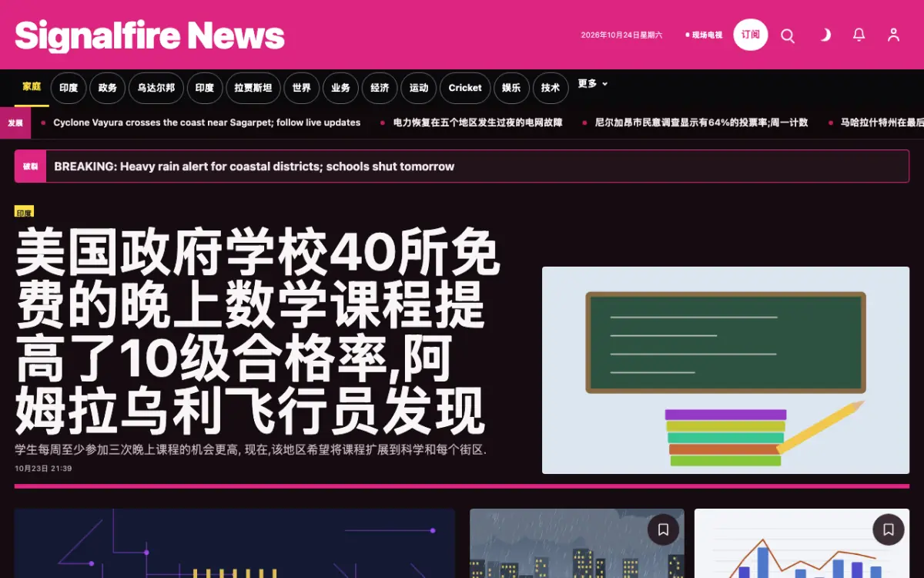This screenshot has width=924, height=578.
Task: Select the 业务 tab
Action: point(341,88)
